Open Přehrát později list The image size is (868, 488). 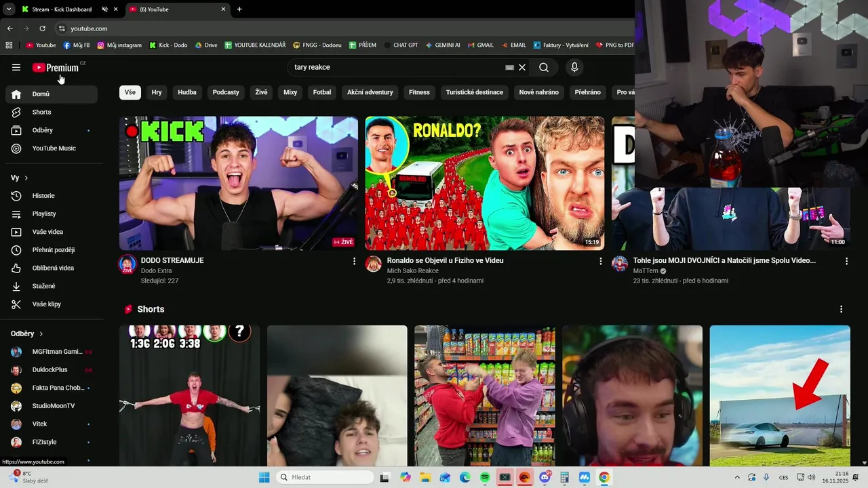[52, 250]
